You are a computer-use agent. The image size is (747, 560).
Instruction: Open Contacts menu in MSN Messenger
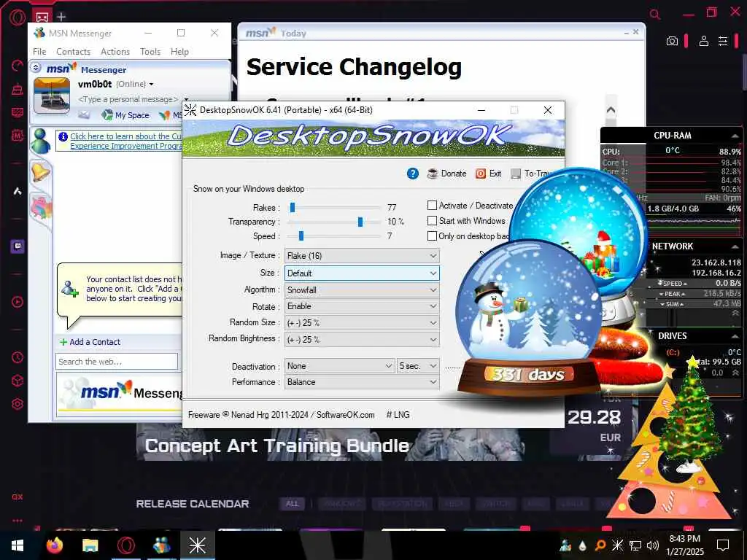pyautogui.click(x=73, y=52)
